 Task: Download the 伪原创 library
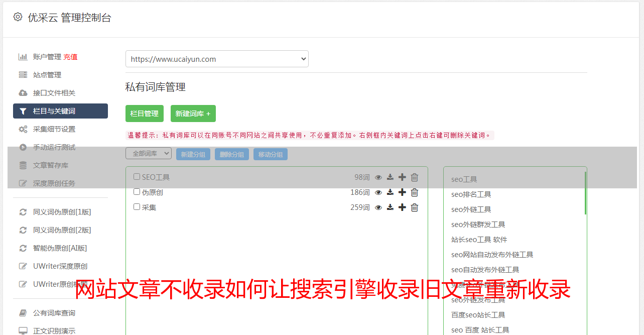coord(390,192)
